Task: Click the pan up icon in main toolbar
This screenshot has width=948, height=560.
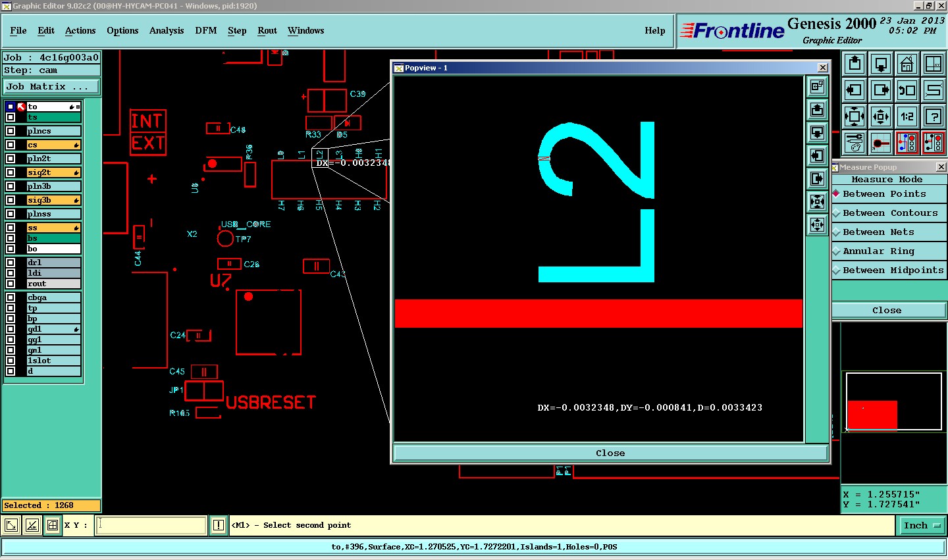Action: (855, 64)
